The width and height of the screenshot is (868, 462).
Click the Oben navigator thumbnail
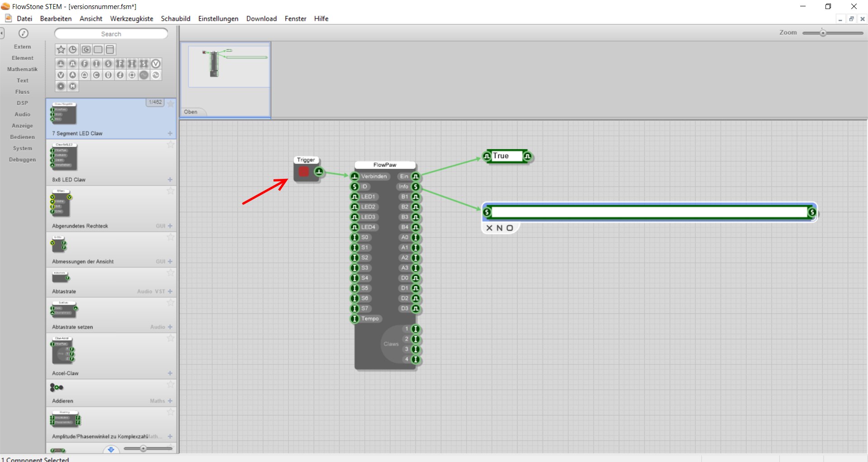225,80
